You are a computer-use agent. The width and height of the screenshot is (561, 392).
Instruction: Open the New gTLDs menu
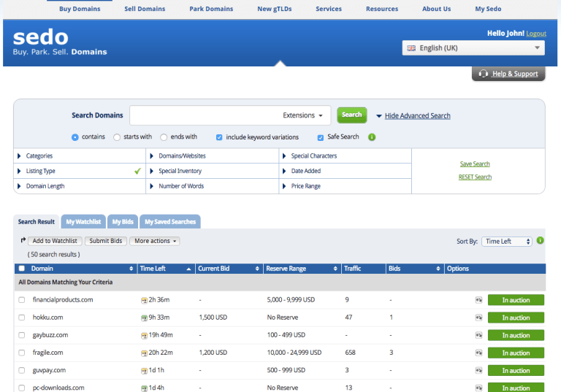[275, 9]
